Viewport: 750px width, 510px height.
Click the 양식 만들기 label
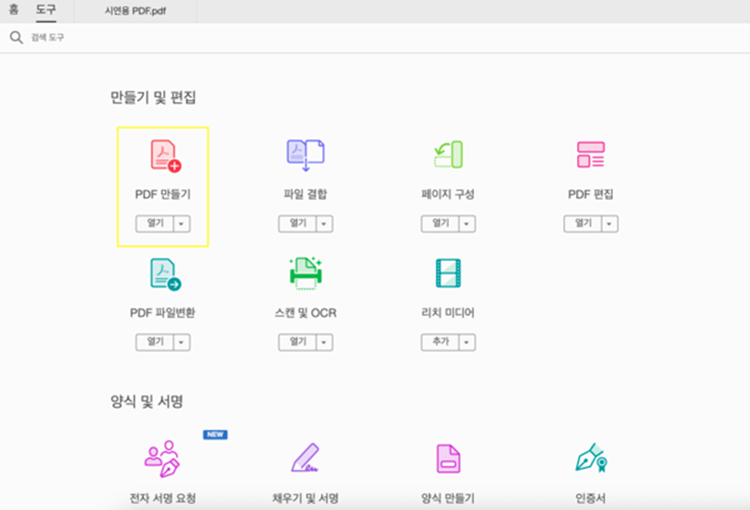click(x=448, y=499)
